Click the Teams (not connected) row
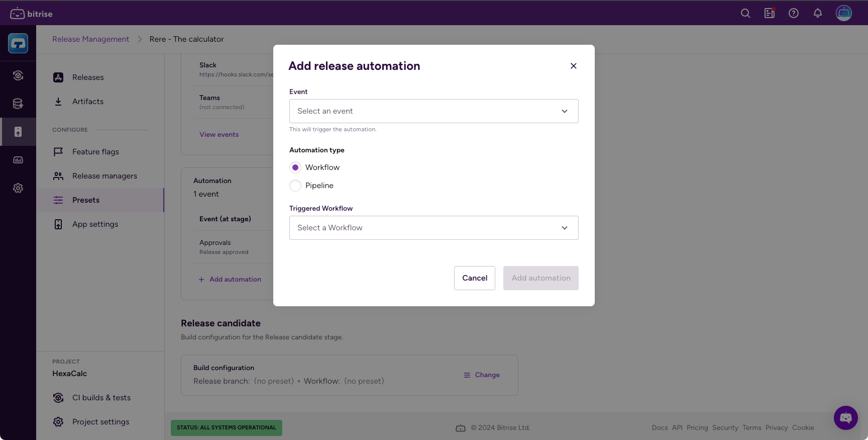This screenshot has height=440, width=868. coord(234,102)
